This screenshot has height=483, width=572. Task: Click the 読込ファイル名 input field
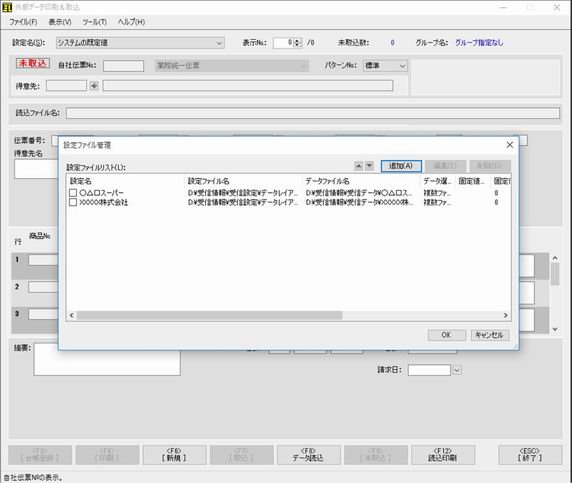313,113
